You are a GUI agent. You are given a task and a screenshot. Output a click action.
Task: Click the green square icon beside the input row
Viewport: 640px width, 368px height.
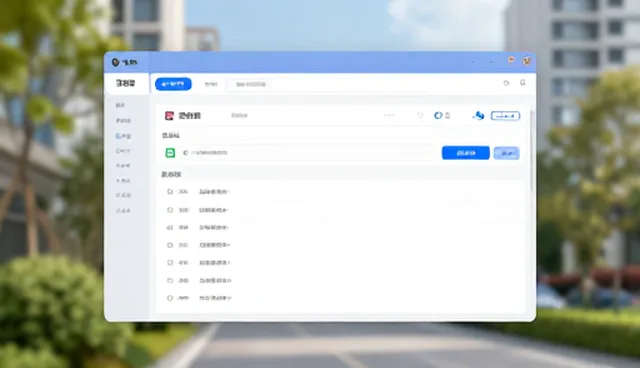click(170, 153)
